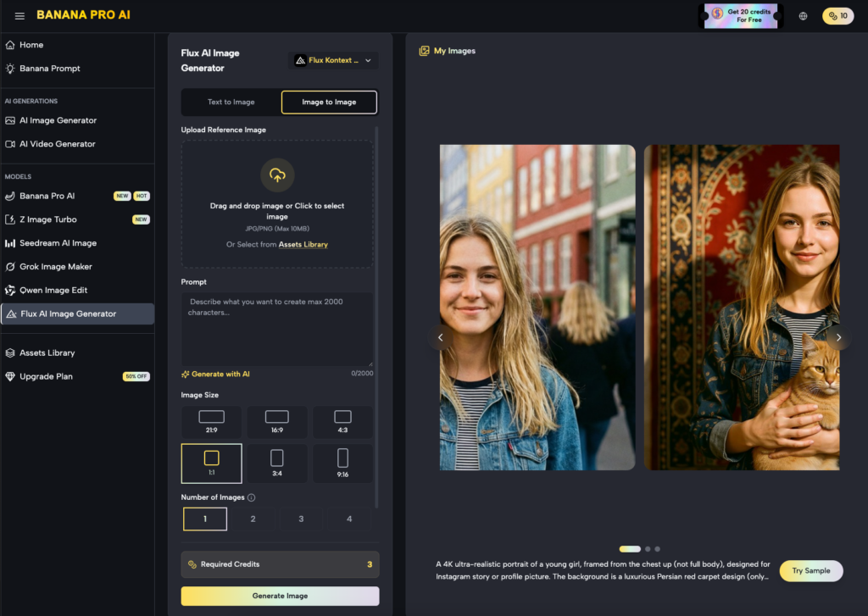Click the globe language icon
868x616 pixels.
[x=803, y=15]
